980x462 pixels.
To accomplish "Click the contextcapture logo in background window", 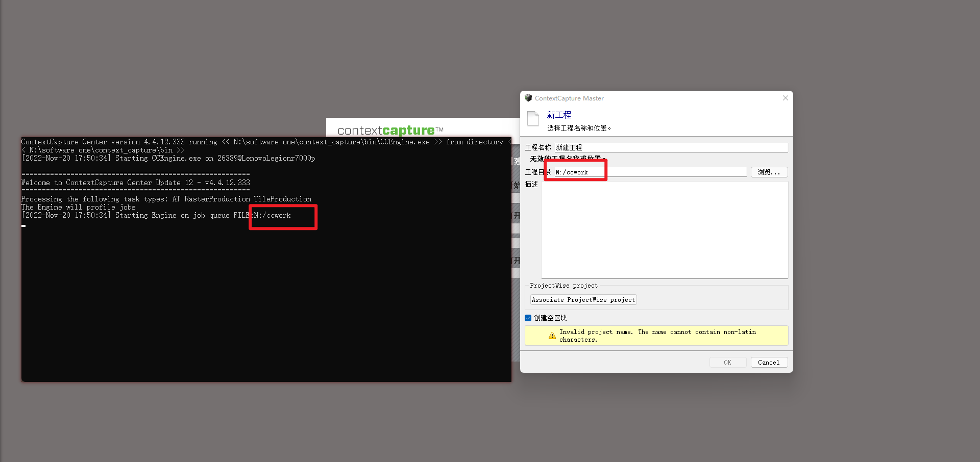I will (x=390, y=131).
